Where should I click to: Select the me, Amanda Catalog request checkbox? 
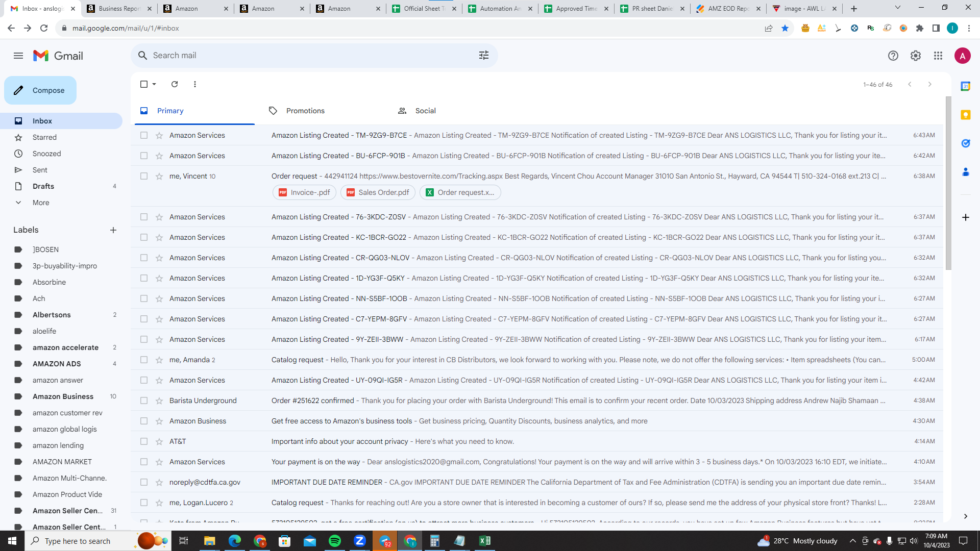coord(144,360)
